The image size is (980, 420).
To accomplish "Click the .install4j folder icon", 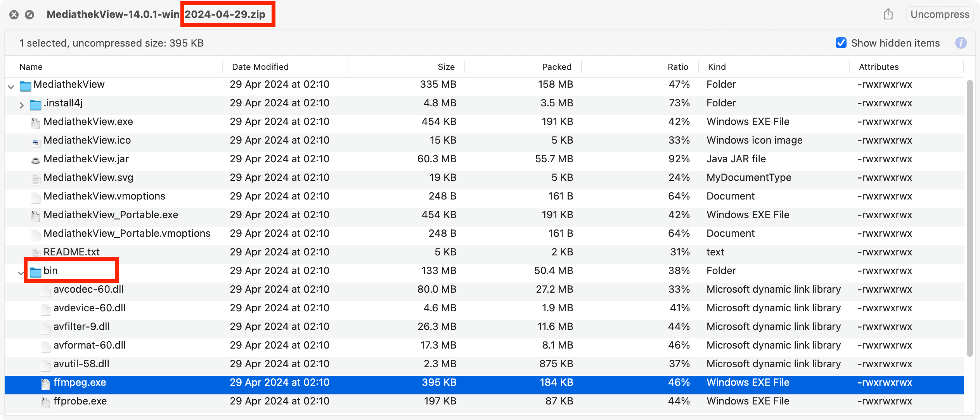I will [36, 104].
